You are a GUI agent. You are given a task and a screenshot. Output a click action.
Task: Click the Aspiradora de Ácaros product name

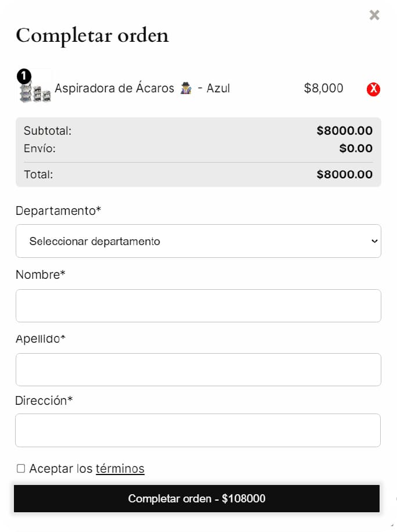tap(114, 88)
